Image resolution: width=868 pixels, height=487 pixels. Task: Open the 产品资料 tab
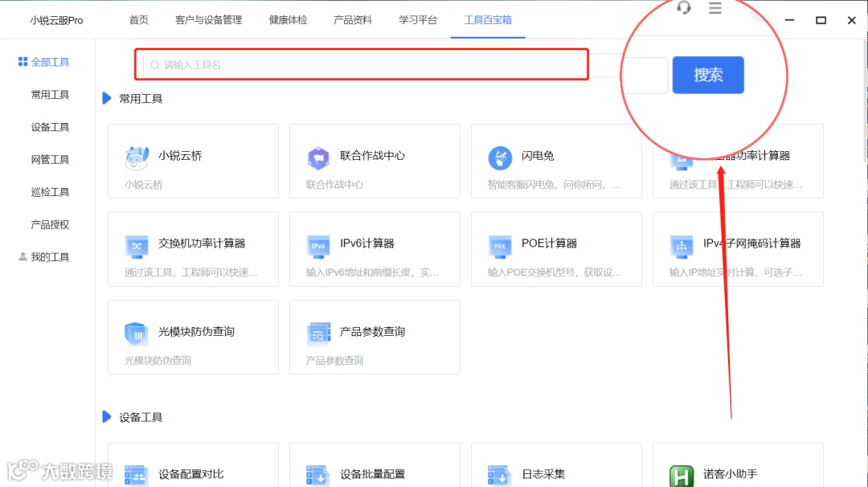point(353,20)
